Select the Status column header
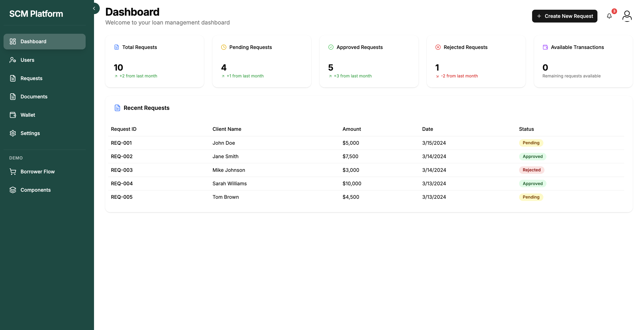The image size is (644, 330). [x=526, y=129]
